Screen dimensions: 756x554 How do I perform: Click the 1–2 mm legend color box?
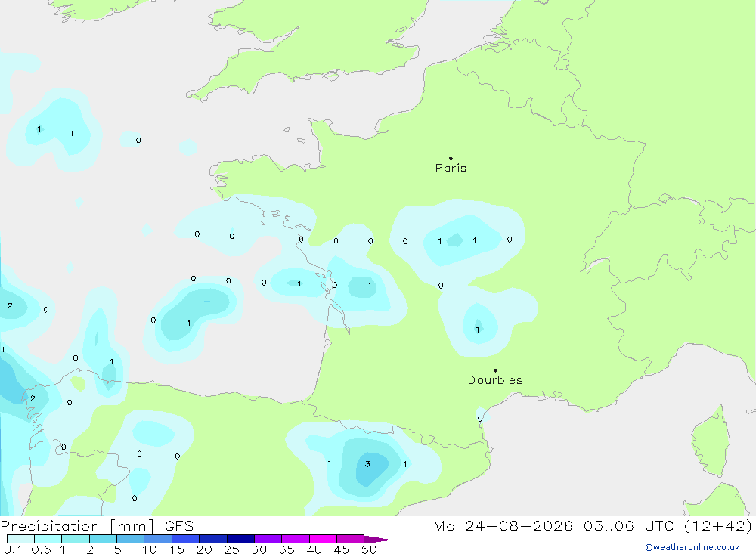[75, 539]
